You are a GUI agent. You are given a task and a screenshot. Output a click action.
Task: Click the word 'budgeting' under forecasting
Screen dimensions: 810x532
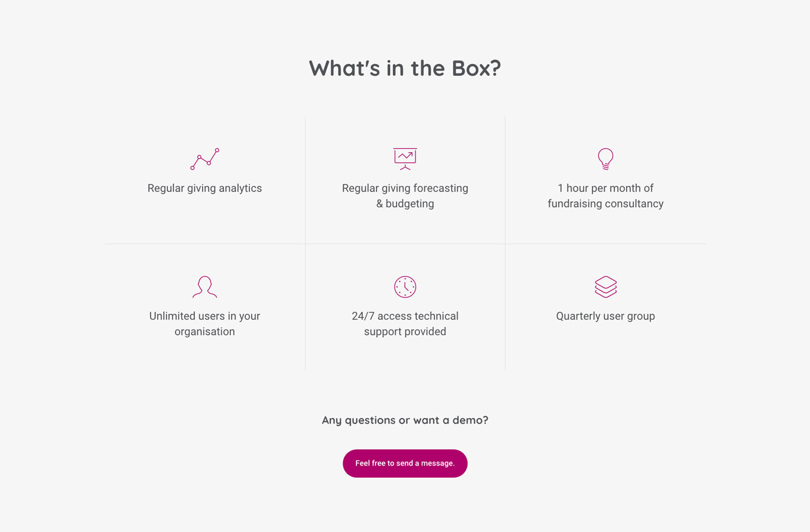tap(410, 204)
